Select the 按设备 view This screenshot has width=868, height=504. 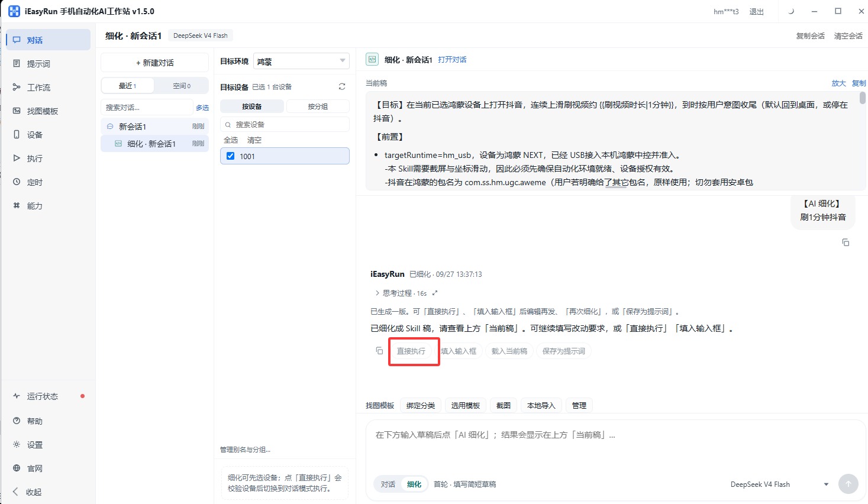pyautogui.click(x=252, y=106)
